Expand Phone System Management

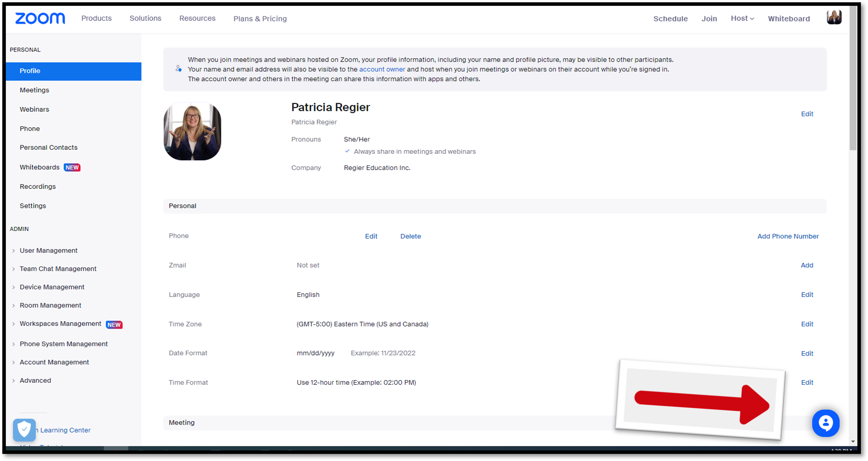[13, 344]
